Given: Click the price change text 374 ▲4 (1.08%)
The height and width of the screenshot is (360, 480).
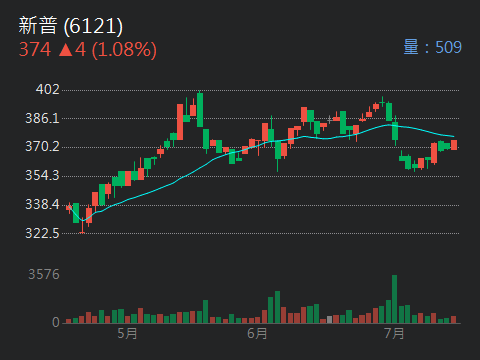Looking at the screenshot, I should tap(88, 50).
